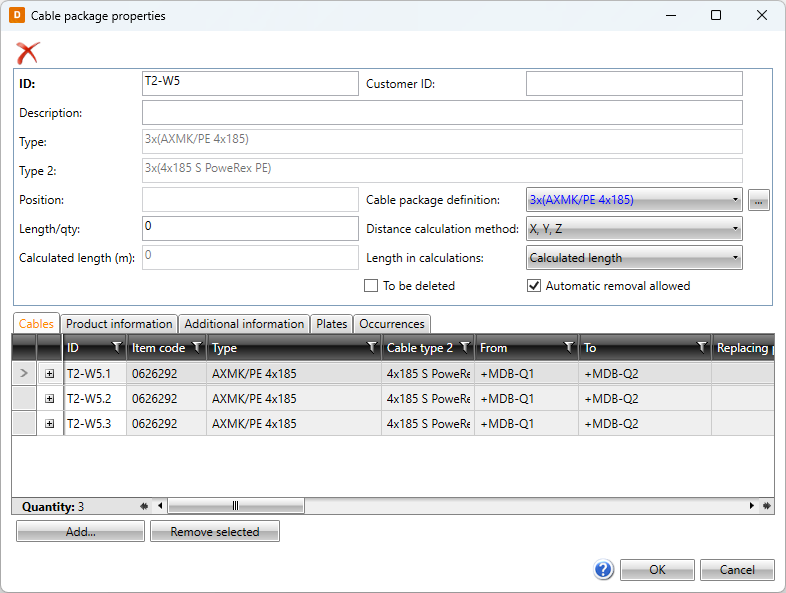This screenshot has height=593, width=786.
Task: Switch to the Product information tab
Action: 119,324
